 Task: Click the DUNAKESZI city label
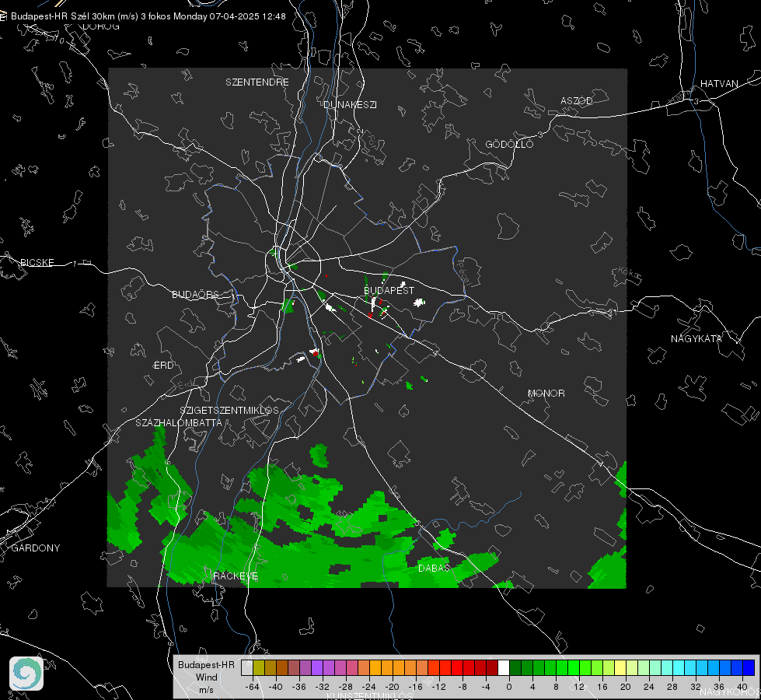point(350,104)
